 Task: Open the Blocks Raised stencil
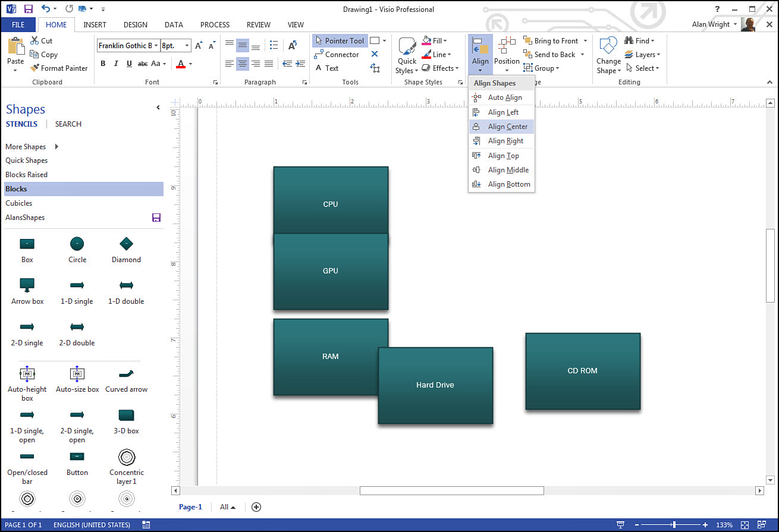point(26,175)
